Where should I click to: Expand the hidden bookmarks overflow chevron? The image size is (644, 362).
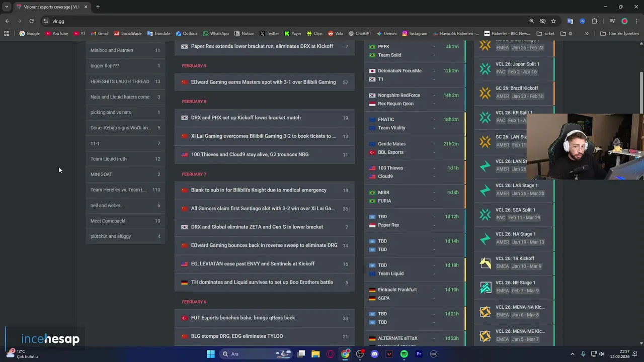tap(587, 34)
